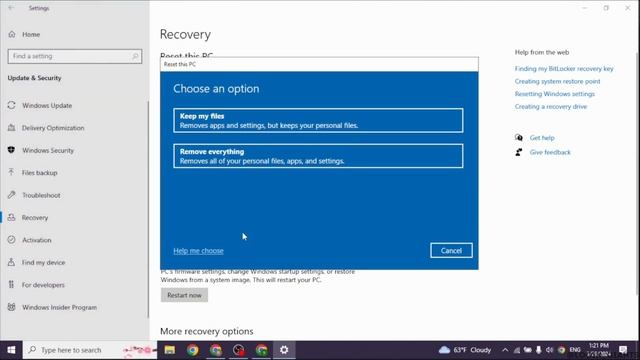640x360 pixels.
Task: Click the ENG language indicator
Action: pos(575,350)
